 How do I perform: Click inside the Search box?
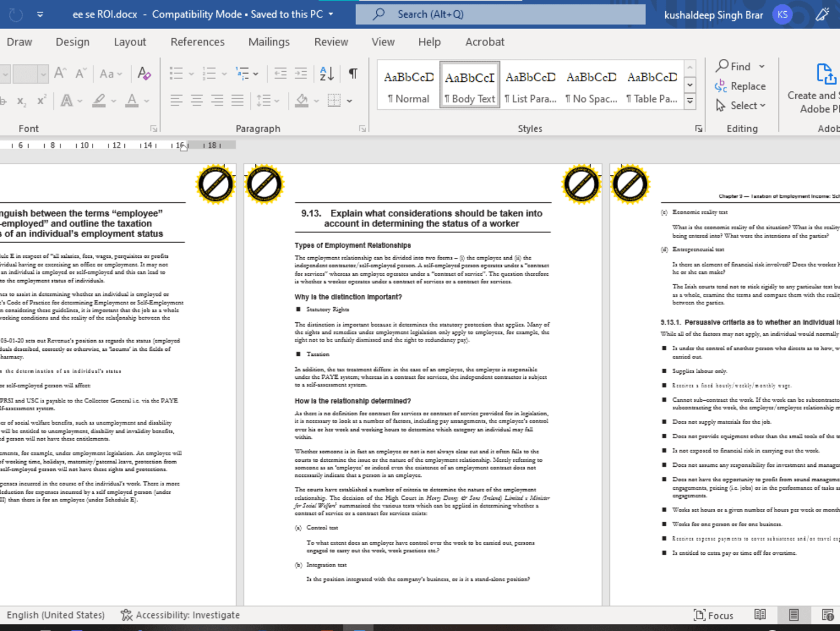500,14
